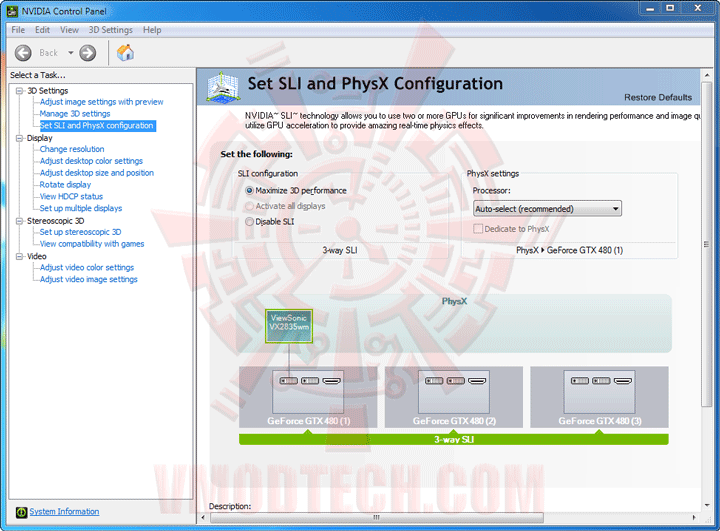Open the View menu
The width and height of the screenshot is (720, 531).
[x=69, y=30]
